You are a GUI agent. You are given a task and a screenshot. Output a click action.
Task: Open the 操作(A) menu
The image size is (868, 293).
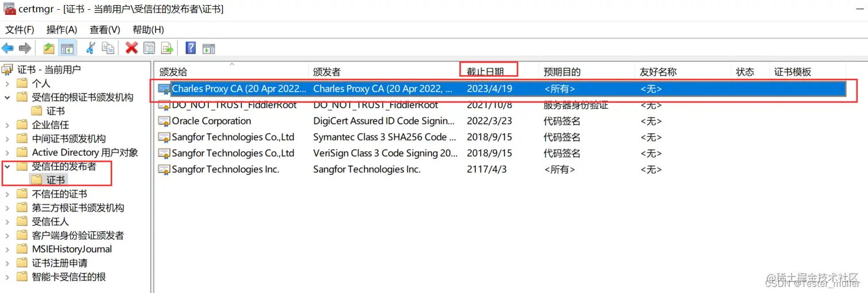pyautogui.click(x=61, y=29)
